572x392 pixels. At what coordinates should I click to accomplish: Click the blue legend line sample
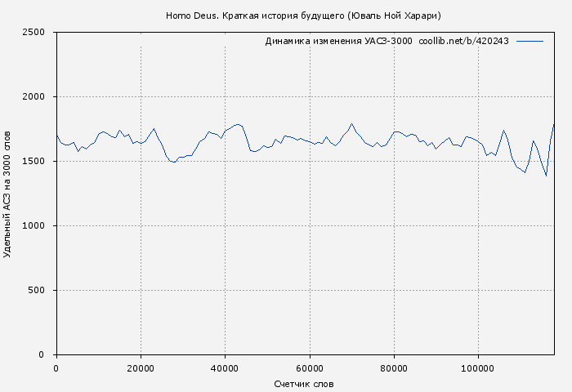[530, 41]
